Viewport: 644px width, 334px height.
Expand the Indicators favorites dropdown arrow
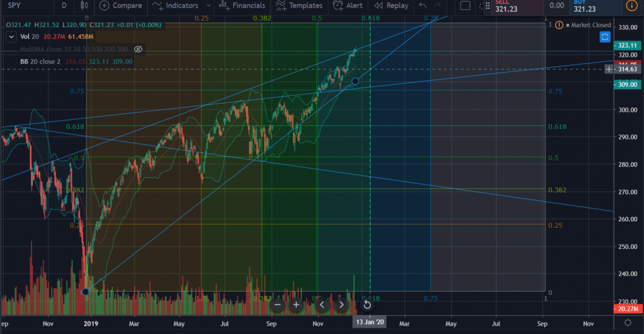click(209, 6)
